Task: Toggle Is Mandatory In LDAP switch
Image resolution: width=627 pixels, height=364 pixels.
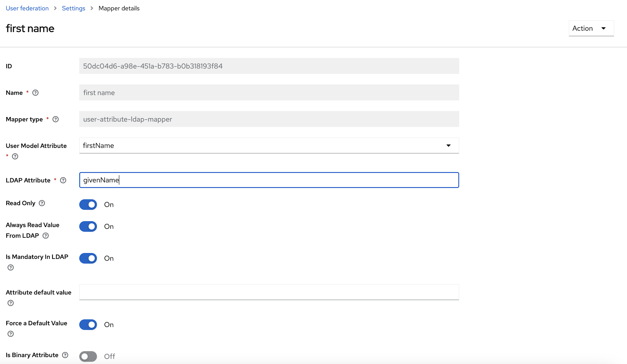Action: [x=88, y=258]
